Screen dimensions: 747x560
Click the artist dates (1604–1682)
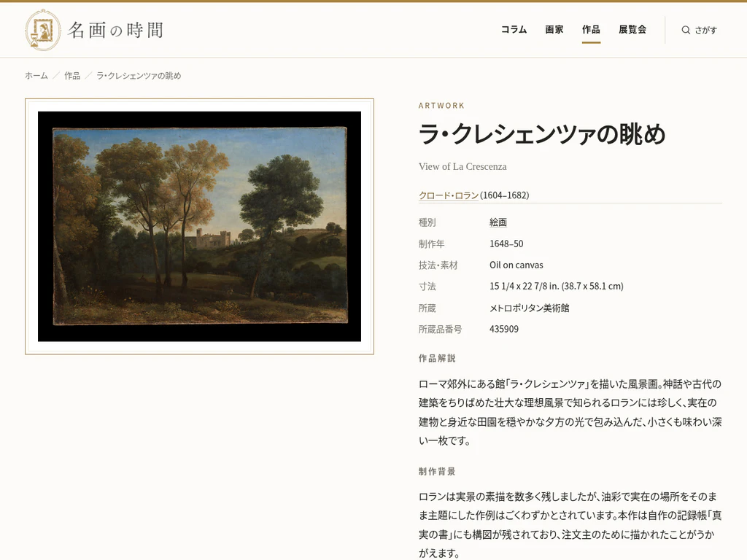(x=505, y=195)
